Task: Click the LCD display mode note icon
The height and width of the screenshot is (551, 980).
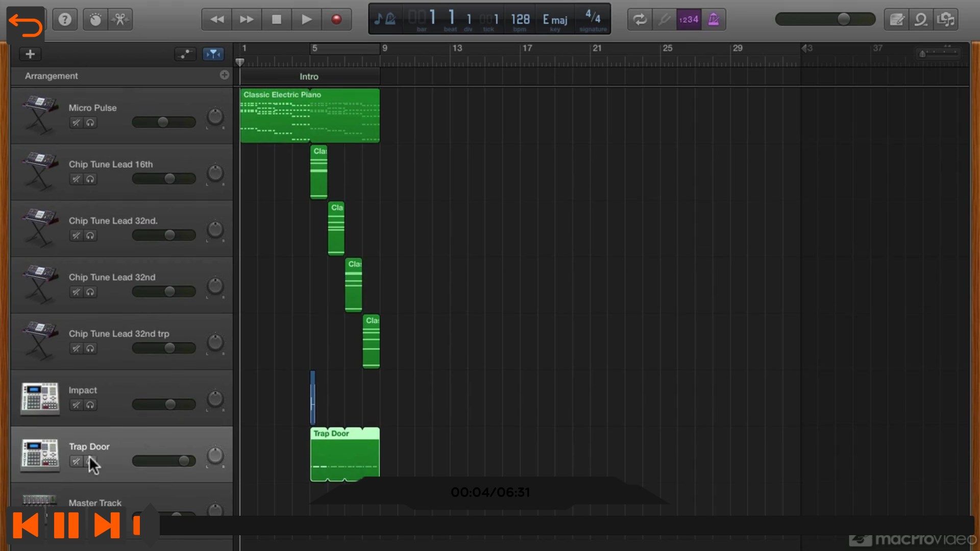Action: (x=385, y=19)
